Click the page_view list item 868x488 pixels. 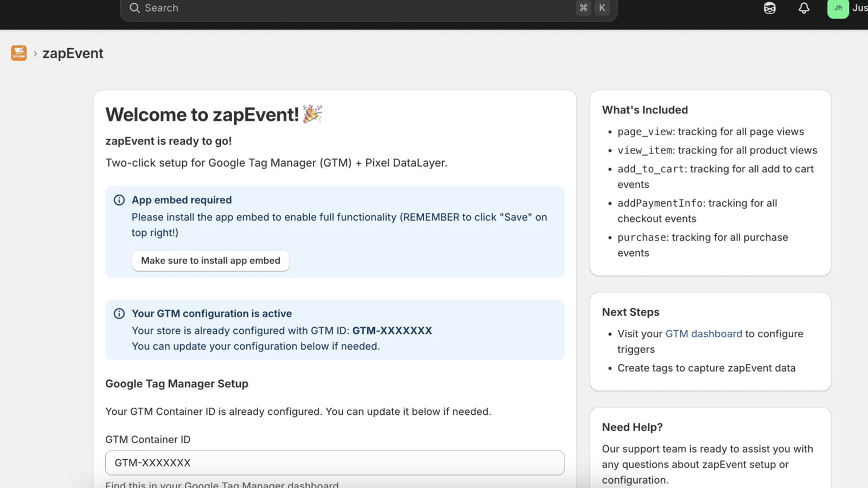click(x=711, y=132)
